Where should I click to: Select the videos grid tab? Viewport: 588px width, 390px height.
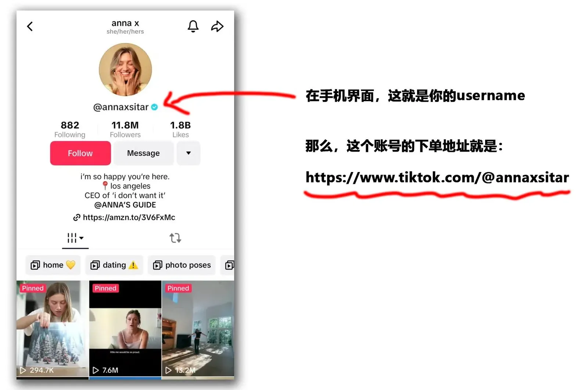point(72,238)
